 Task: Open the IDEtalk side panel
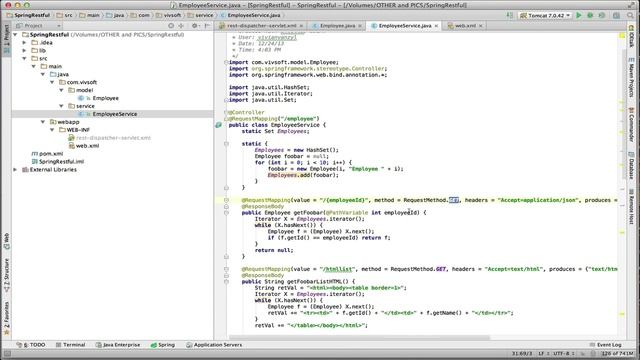(x=631, y=36)
